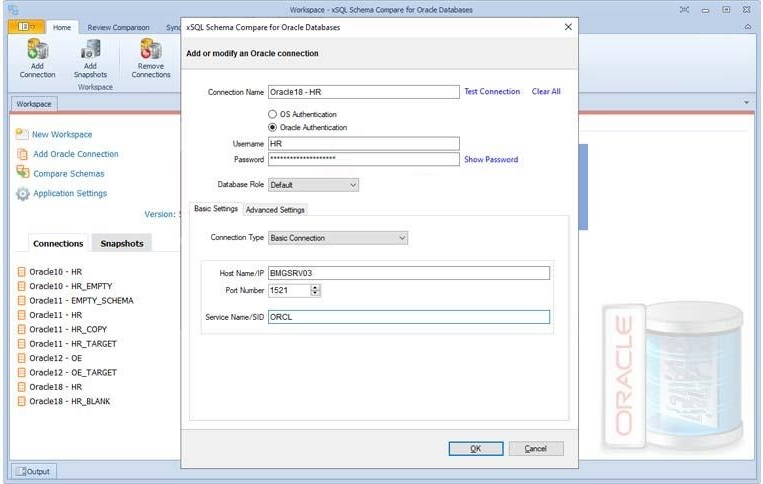Image resolution: width=763 pixels, height=484 pixels.
Task: Click the Add Oracle Connection link
Action: point(76,154)
